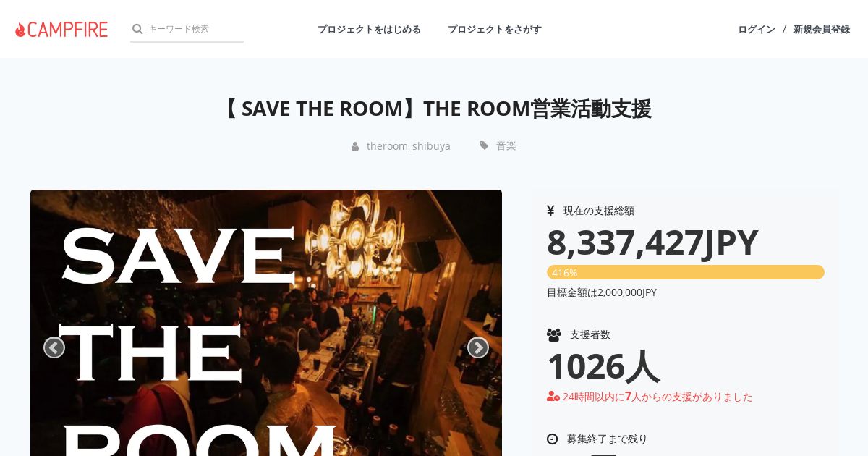The height and width of the screenshot is (456, 868).
Task: Click the clock icon beside 募集終了まで残り
Action: pyautogui.click(x=553, y=439)
